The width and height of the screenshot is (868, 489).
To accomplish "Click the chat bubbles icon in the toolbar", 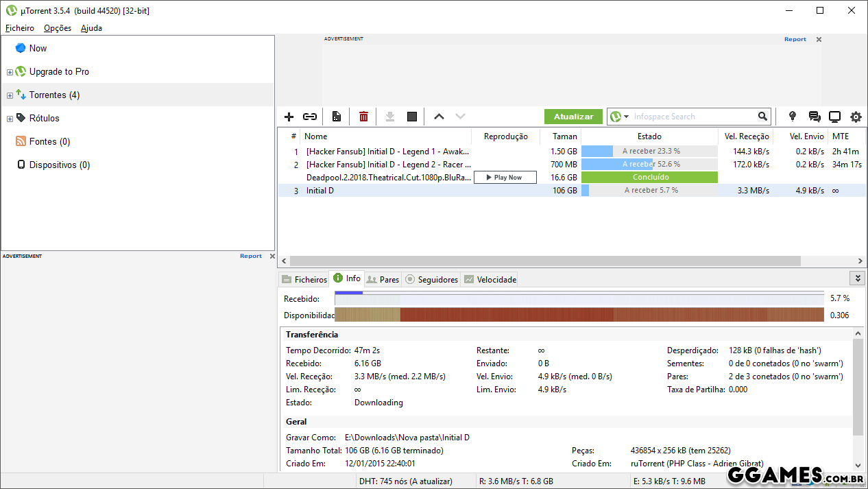I will (x=814, y=117).
